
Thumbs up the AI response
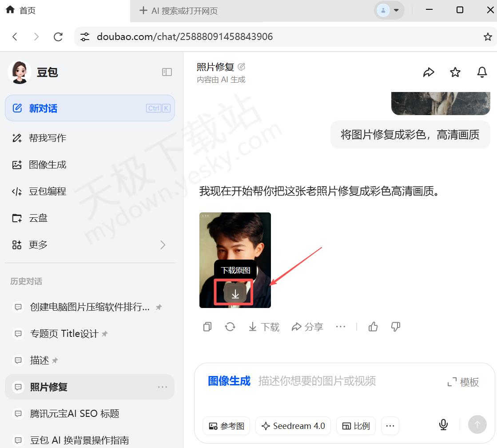[x=373, y=327]
